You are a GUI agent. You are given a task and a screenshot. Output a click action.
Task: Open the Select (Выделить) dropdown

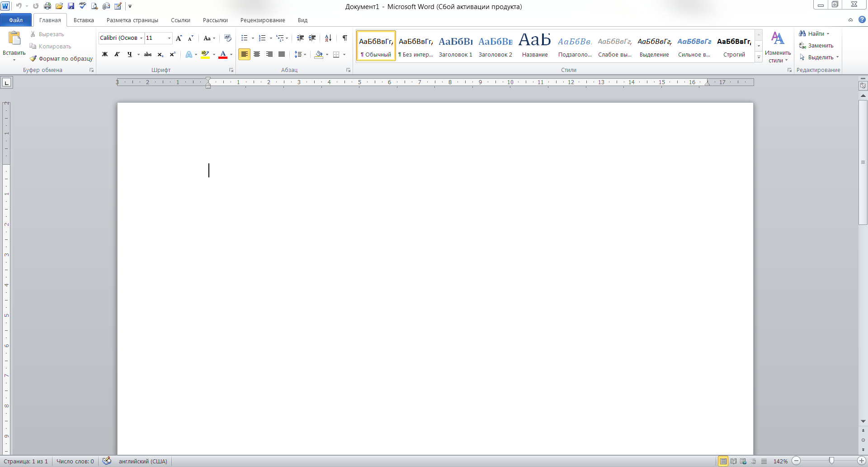[819, 57]
